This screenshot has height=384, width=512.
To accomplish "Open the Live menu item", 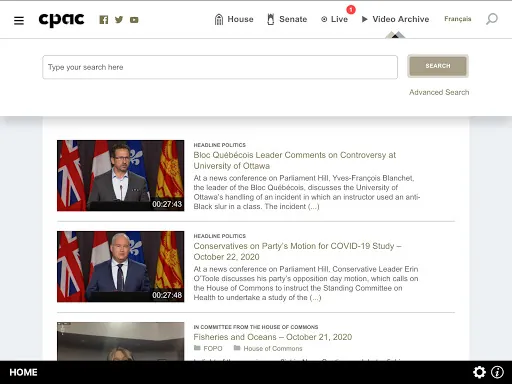I will coord(334,19).
